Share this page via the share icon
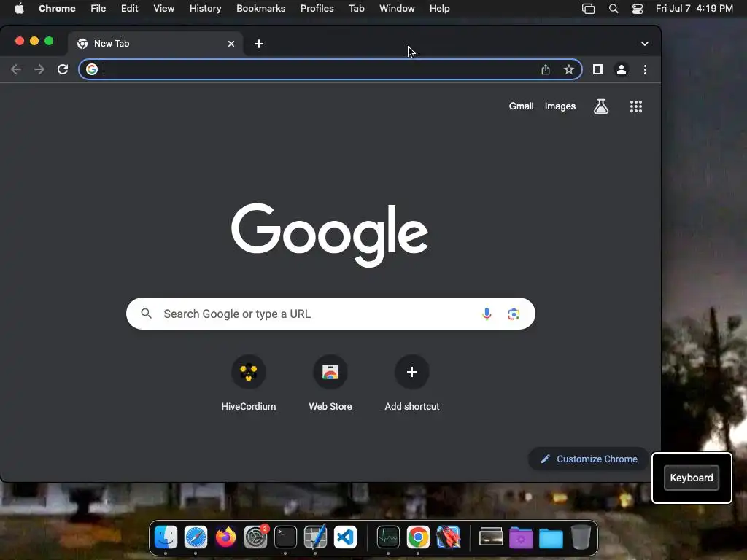 [546, 69]
